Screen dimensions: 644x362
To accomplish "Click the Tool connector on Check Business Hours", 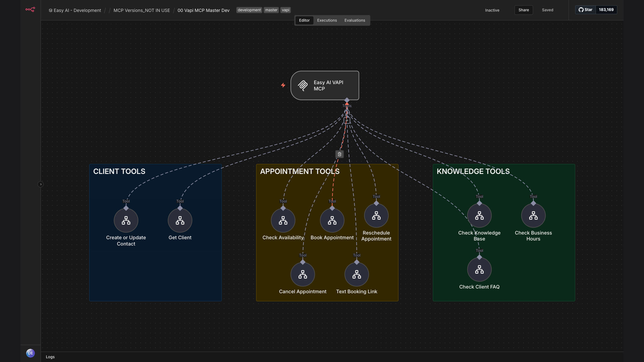I will click(x=533, y=203).
